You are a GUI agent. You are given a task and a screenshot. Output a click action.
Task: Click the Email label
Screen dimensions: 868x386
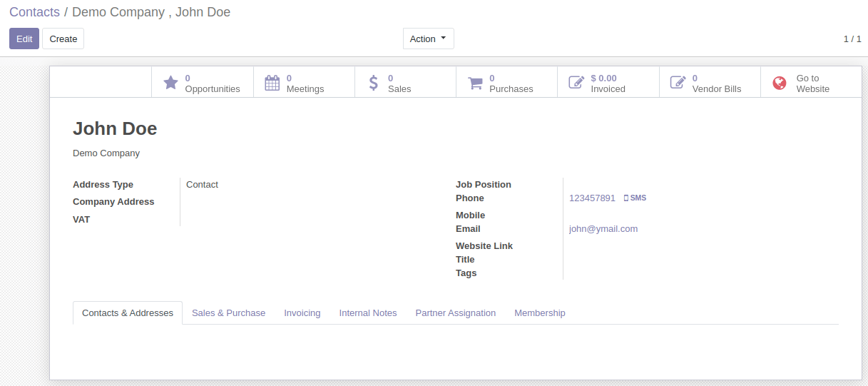pyautogui.click(x=468, y=228)
